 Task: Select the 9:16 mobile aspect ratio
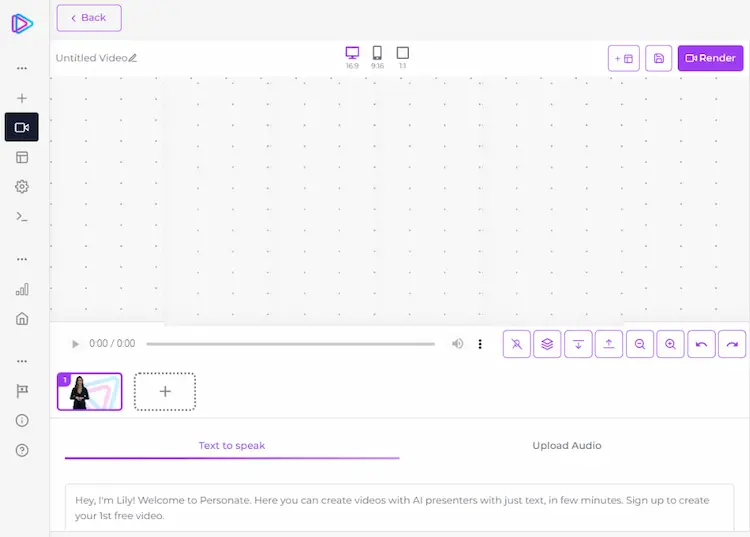[x=377, y=57]
